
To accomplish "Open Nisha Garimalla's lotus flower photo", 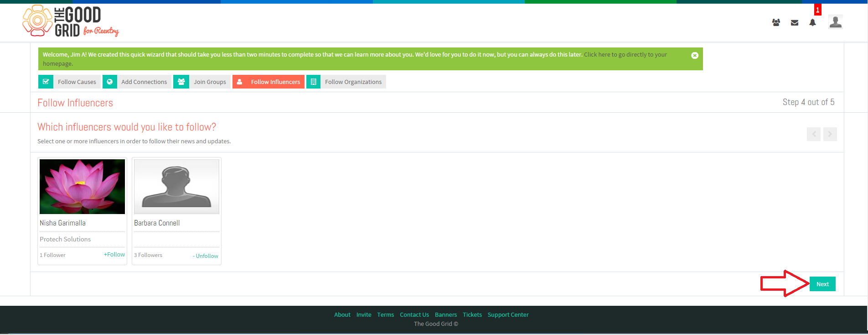I will [82, 186].
